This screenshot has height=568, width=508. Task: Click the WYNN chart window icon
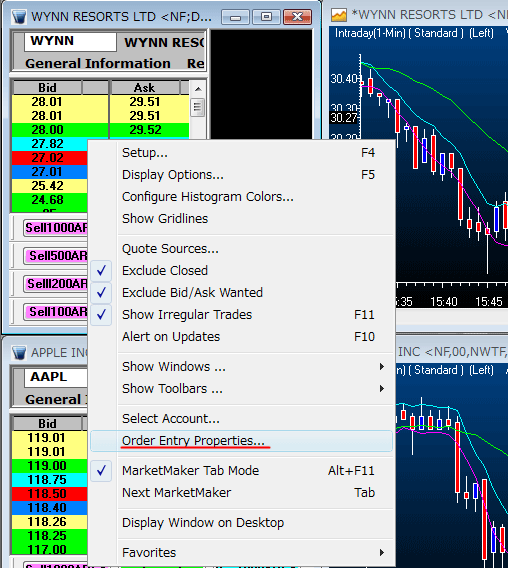339,15
